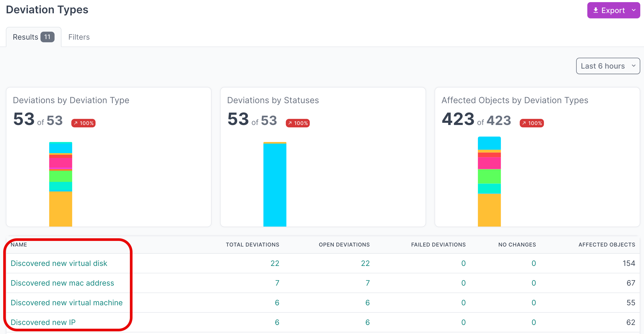Click total deviations count 7 for mac address

[x=277, y=283]
